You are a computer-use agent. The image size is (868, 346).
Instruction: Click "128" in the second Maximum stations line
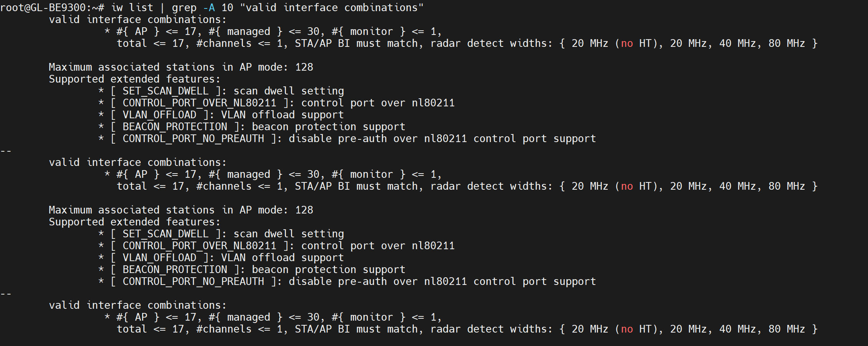pyautogui.click(x=304, y=210)
